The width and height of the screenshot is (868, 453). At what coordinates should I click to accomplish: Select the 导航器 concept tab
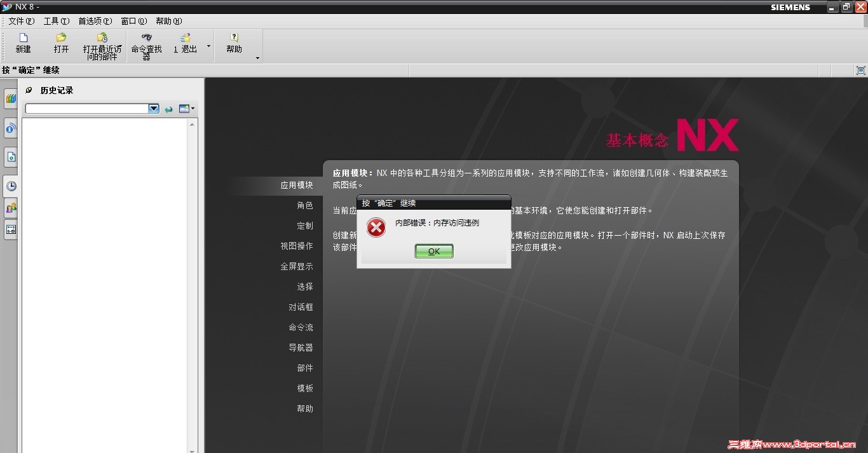click(x=301, y=348)
